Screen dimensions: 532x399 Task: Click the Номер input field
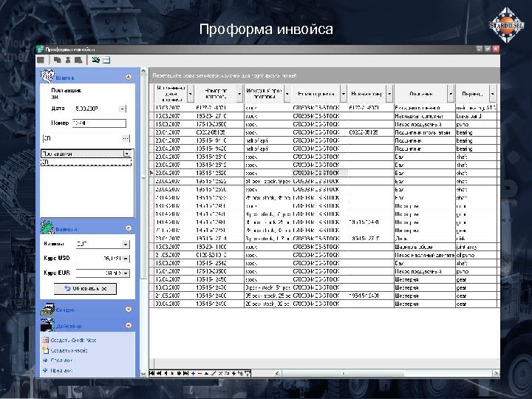[x=100, y=123]
